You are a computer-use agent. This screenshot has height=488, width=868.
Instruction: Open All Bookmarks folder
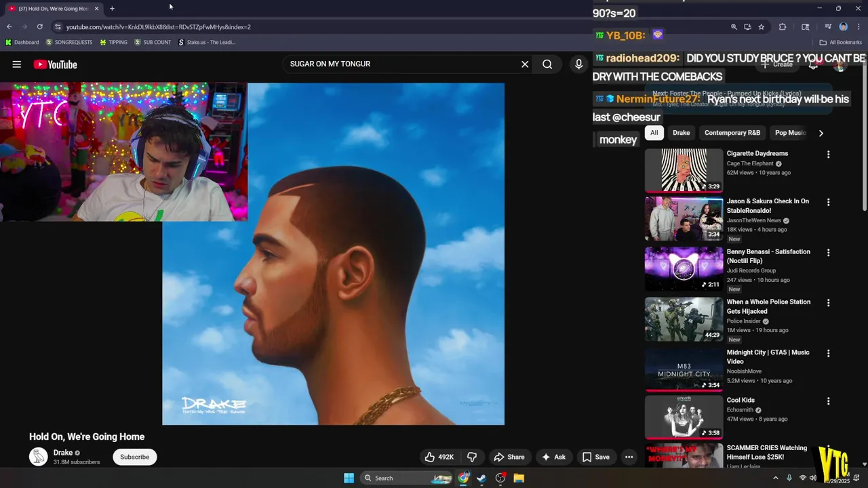[x=841, y=42]
